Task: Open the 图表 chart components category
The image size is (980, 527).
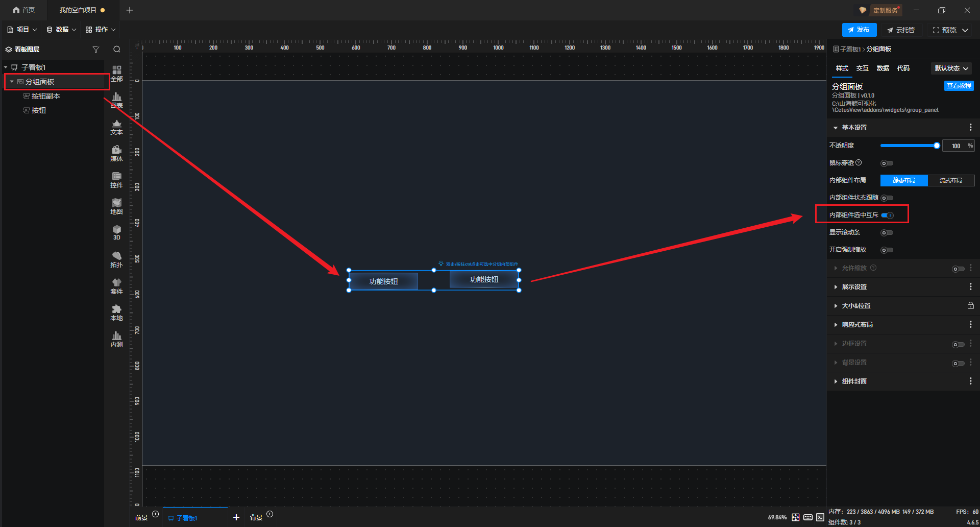Action: [x=116, y=100]
